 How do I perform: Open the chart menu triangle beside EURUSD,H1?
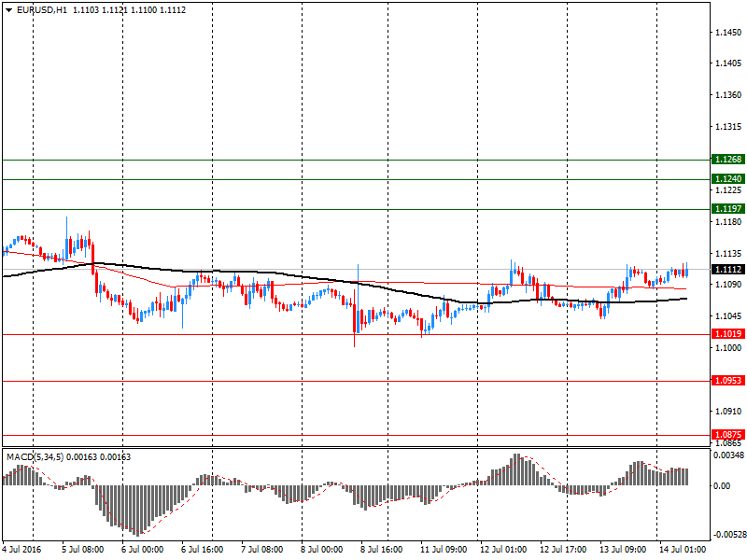point(8,10)
